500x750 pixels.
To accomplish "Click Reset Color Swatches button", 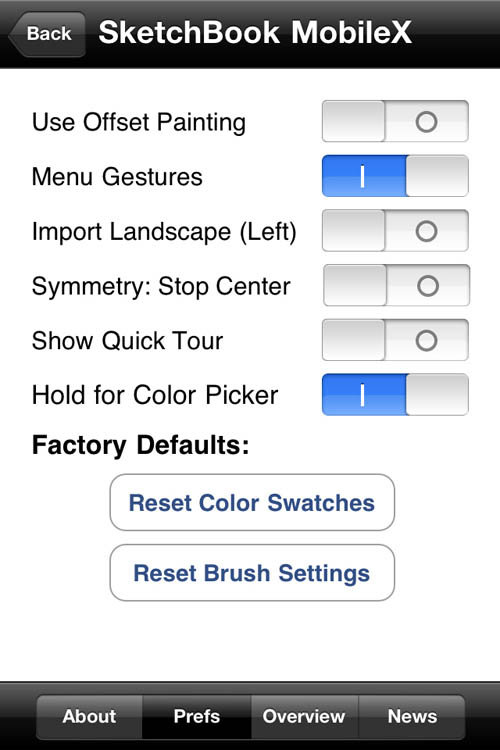I will [252, 502].
